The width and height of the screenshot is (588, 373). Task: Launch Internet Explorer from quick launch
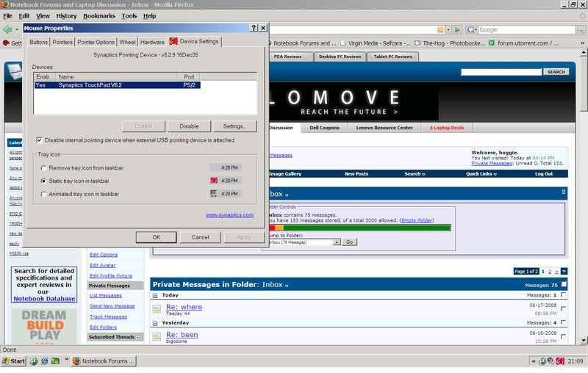(45, 361)
